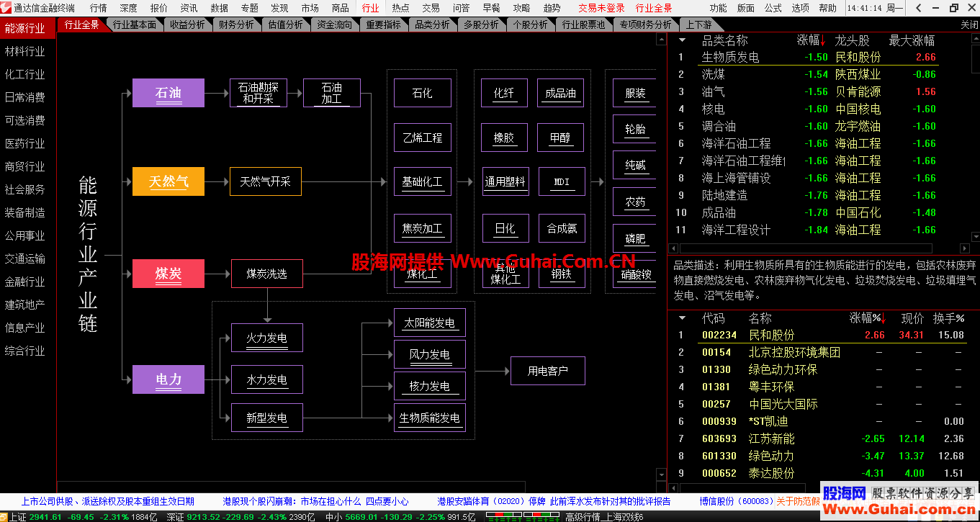Open the 选项 menu

tap(801, 8)
